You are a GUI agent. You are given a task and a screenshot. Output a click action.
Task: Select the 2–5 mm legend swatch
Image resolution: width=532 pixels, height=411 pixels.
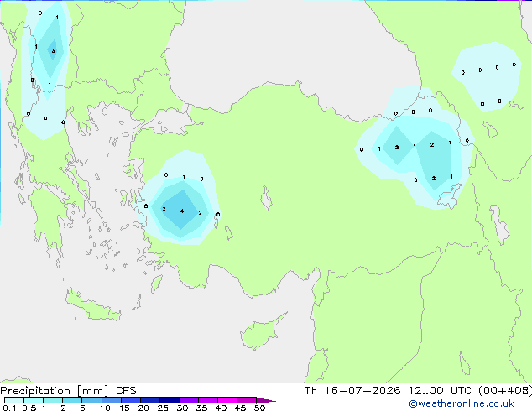(72, 400)
